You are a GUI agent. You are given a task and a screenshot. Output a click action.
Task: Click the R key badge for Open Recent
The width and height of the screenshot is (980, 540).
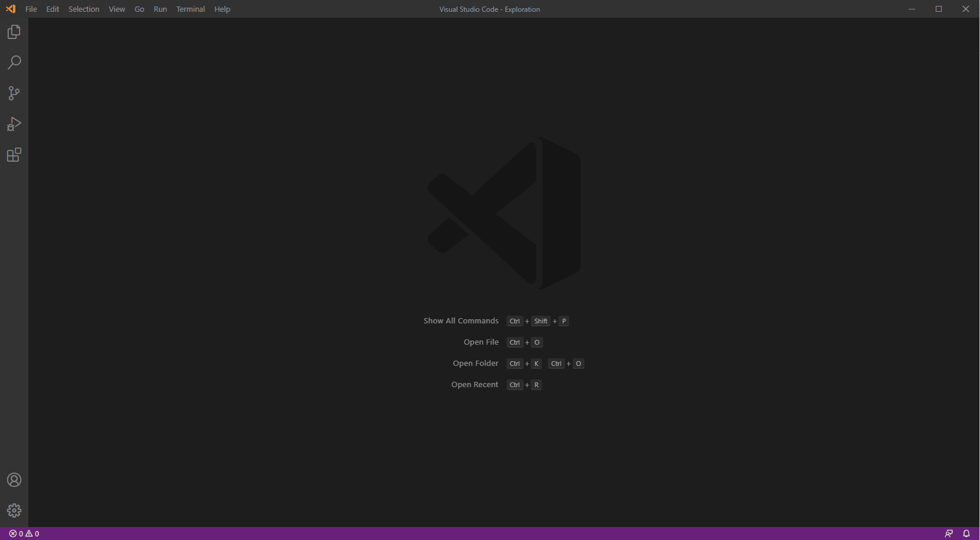536,385
